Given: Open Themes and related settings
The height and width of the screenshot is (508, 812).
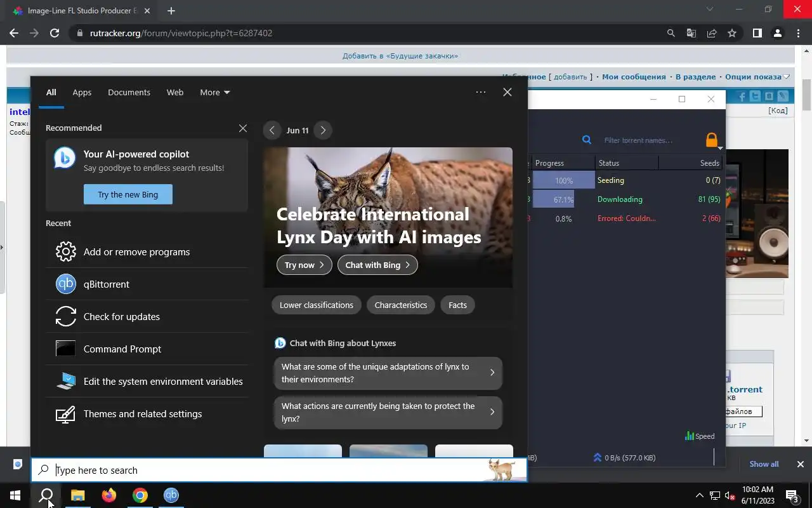Looking at the screenshot, I should 147,413.
